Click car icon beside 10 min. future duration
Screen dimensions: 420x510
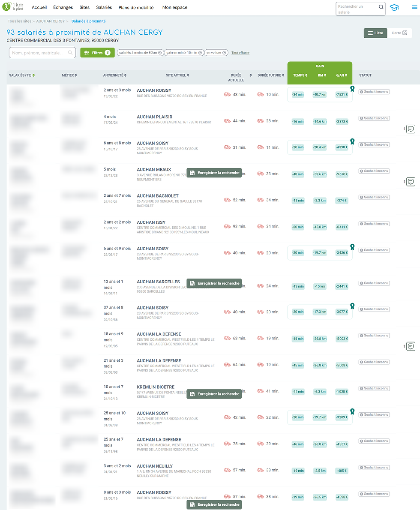click(x=261, y=95)
